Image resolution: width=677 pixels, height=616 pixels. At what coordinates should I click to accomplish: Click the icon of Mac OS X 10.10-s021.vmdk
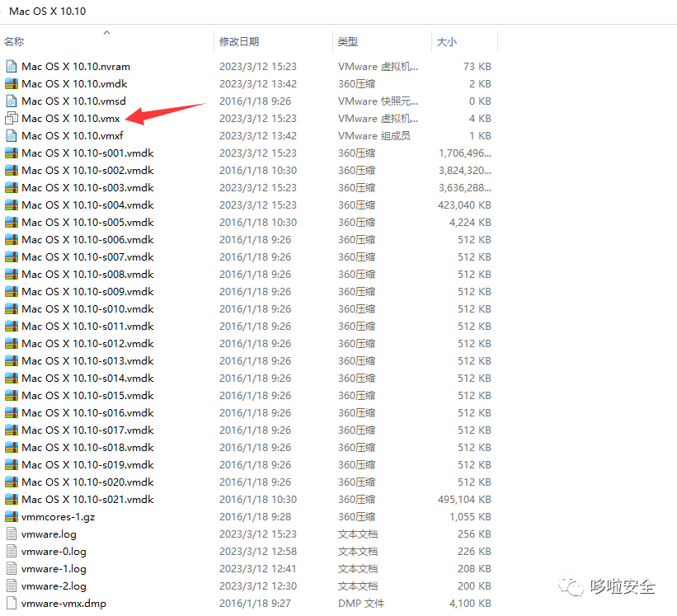(12, 500)
